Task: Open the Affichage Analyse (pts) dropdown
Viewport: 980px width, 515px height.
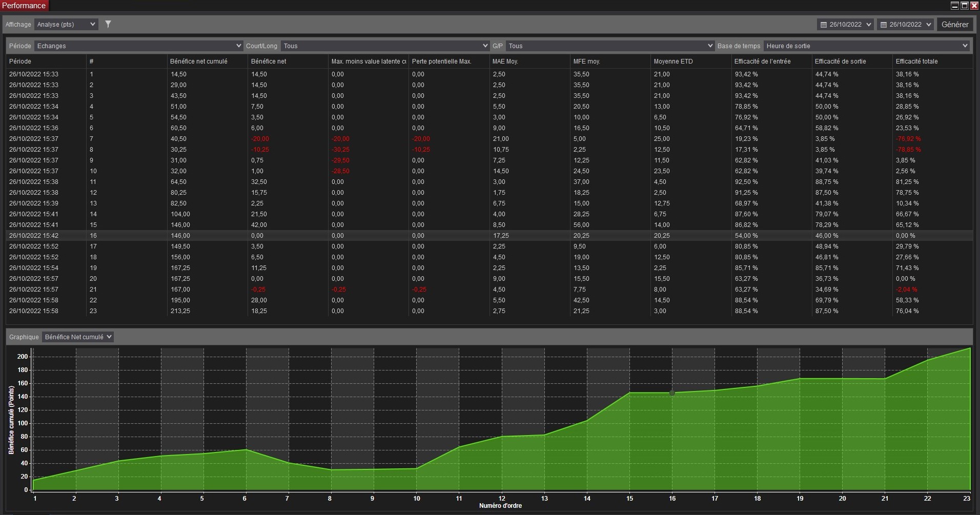Action: [66, 25]
